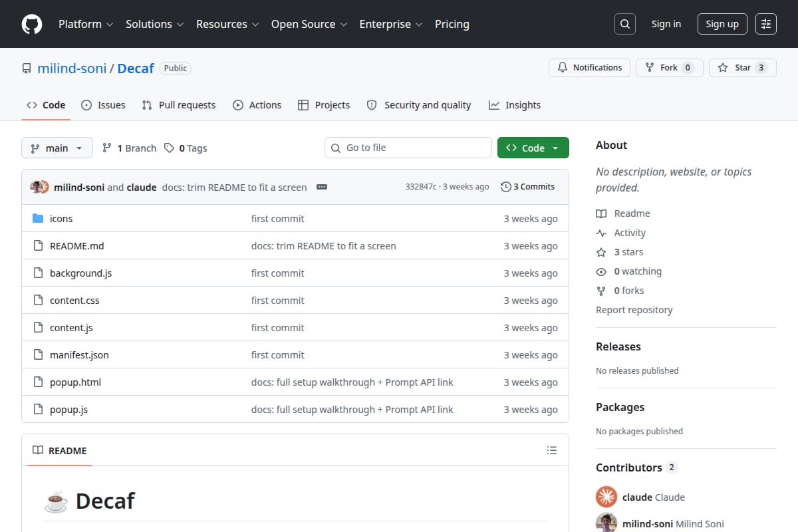Open README outline list icon
Screen dimensions: 798x532
coord(552,450)
